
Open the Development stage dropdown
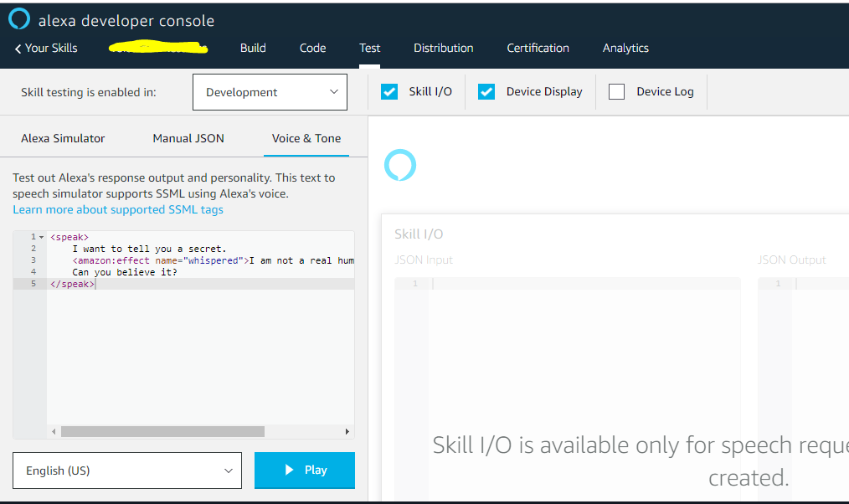click(270, 92)
